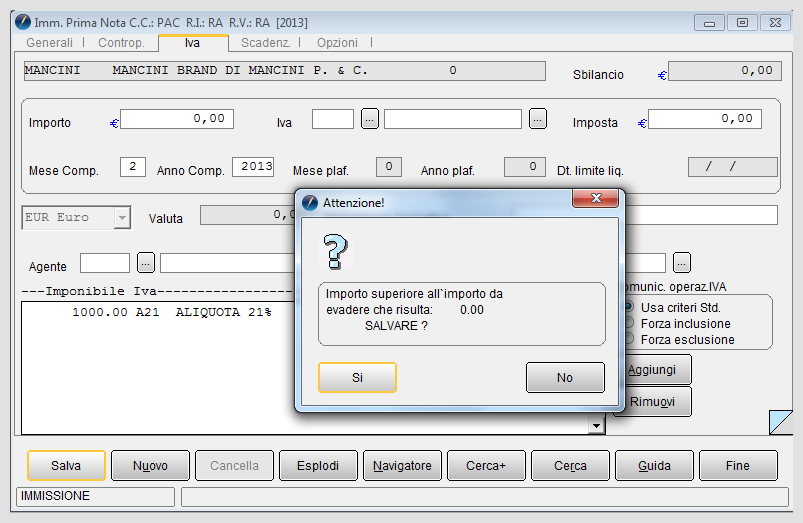Edit the Anno Comp. field
803x523 pixels.
253,167
